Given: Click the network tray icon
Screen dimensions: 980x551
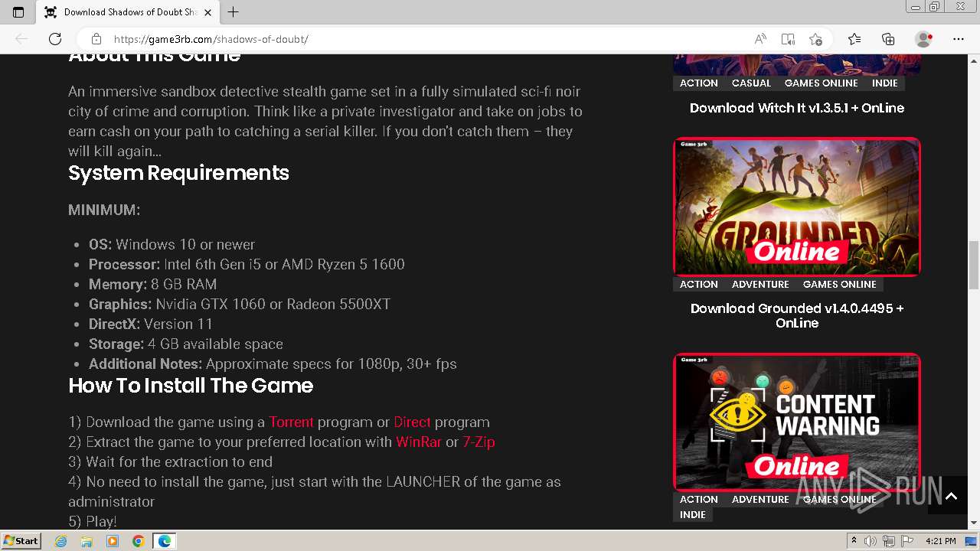Looking at the screenshot, I should click(889, 541).
